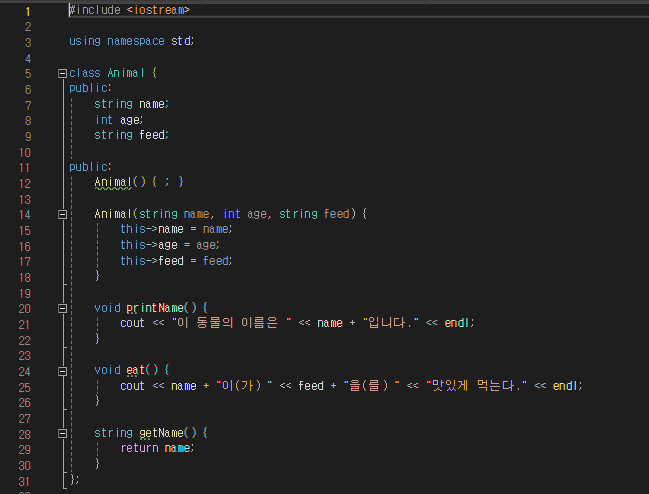Click the "입니다." string literal
This screenshot has height=494, width=649.
click(391, 323)
